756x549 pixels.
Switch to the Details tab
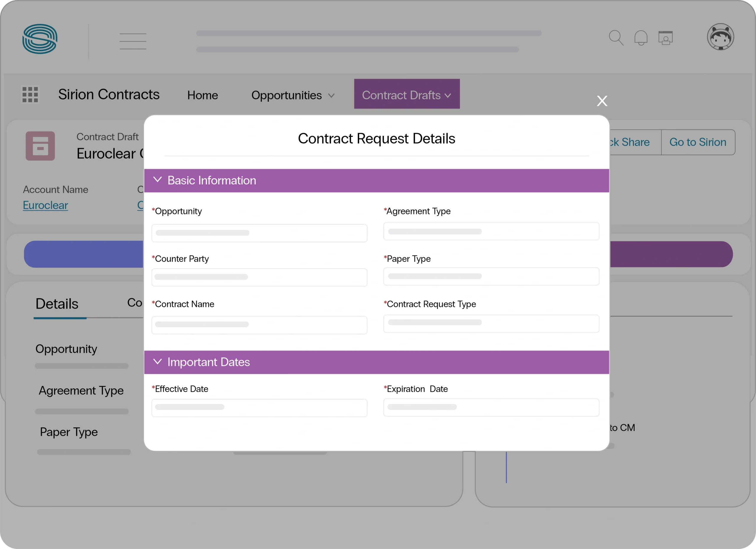(x=57, y=304)
